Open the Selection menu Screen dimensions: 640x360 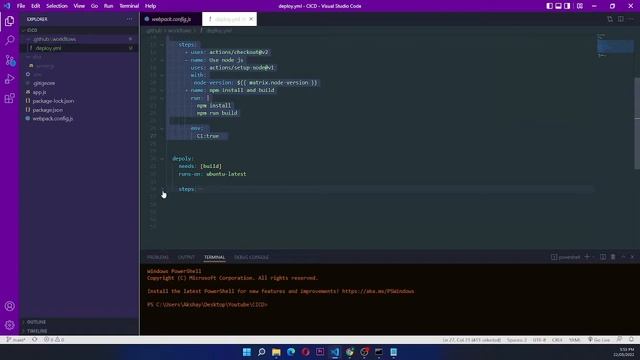(57, 6)
